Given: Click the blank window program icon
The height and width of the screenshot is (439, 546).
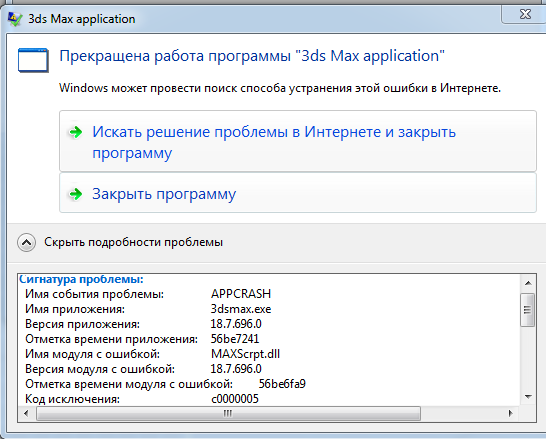Looking at the screenshot, I should [x=33, y=61].
